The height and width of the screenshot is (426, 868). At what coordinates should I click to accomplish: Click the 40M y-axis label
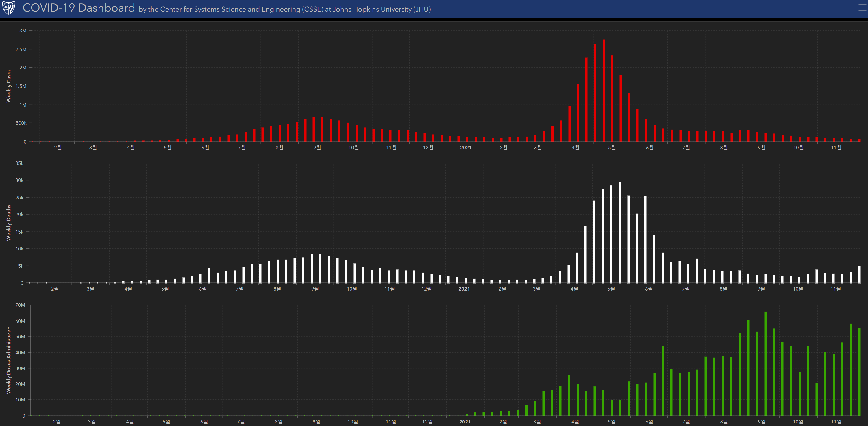coord(20,353)
